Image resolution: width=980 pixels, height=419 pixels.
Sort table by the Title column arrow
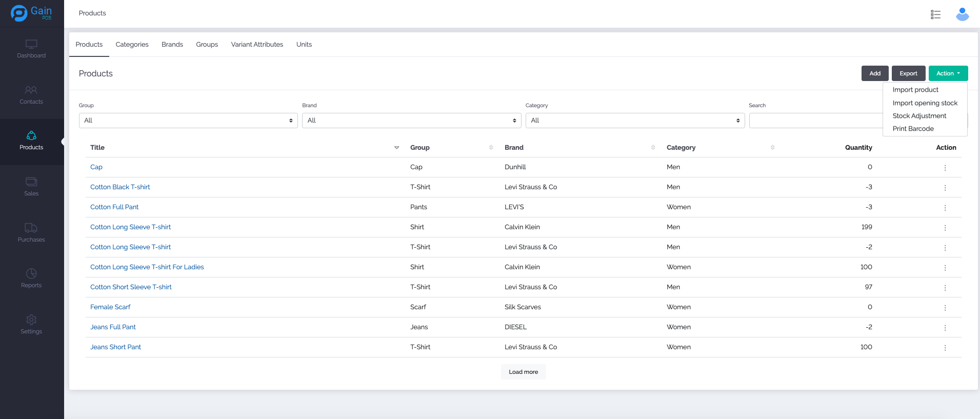coord(396,148)
